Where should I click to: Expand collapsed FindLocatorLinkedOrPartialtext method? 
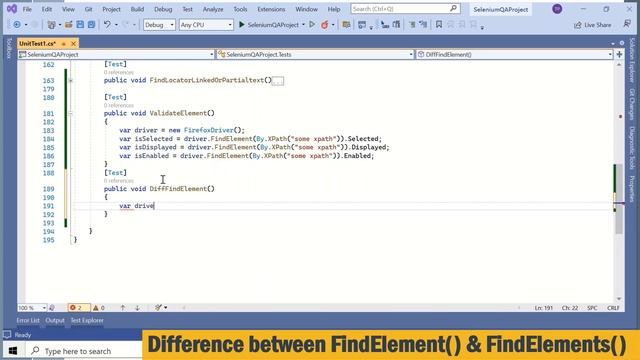(71, 80)
